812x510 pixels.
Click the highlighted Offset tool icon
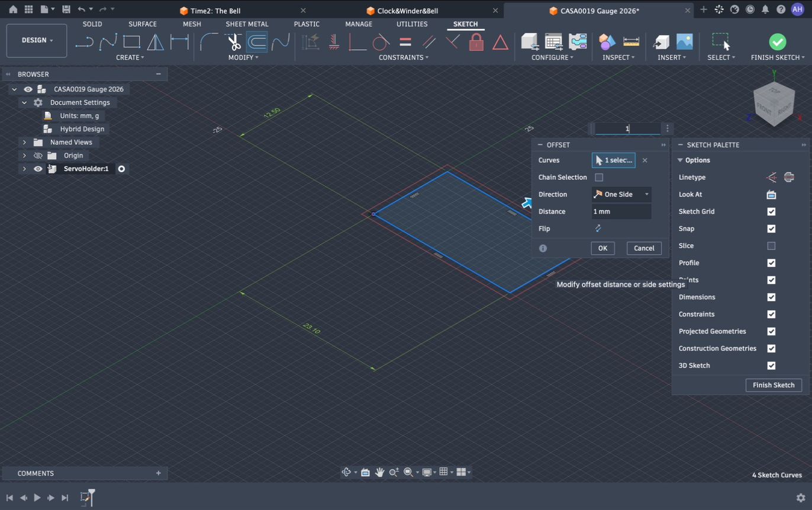257,42
